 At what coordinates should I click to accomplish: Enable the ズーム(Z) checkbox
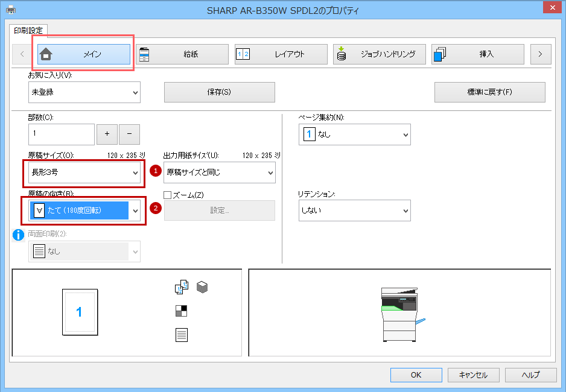167,195
